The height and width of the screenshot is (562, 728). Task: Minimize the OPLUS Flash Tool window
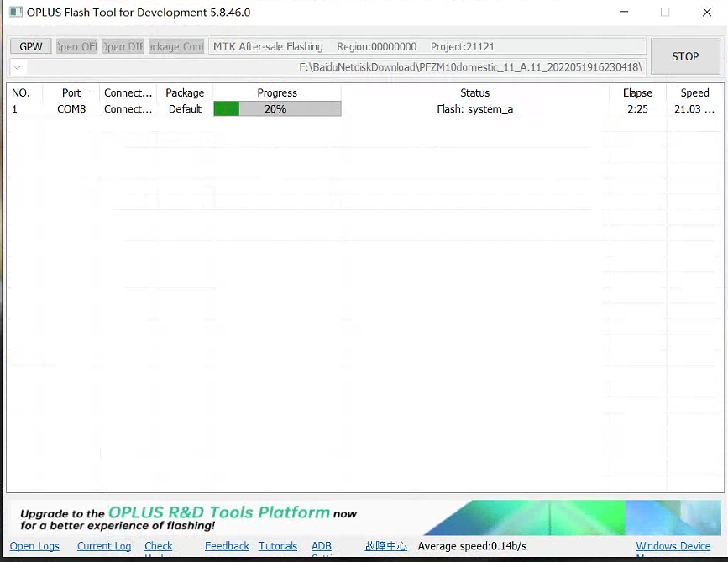624,12
